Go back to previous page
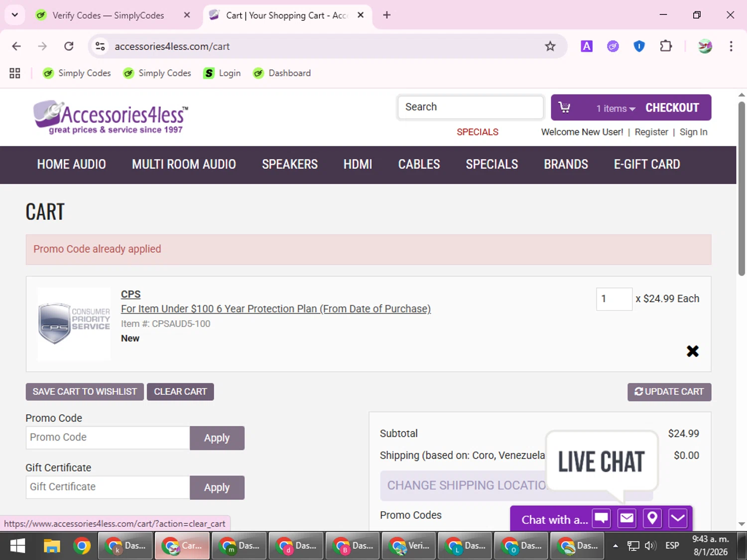This screenshot has height=560, width=747. (16, 46)
